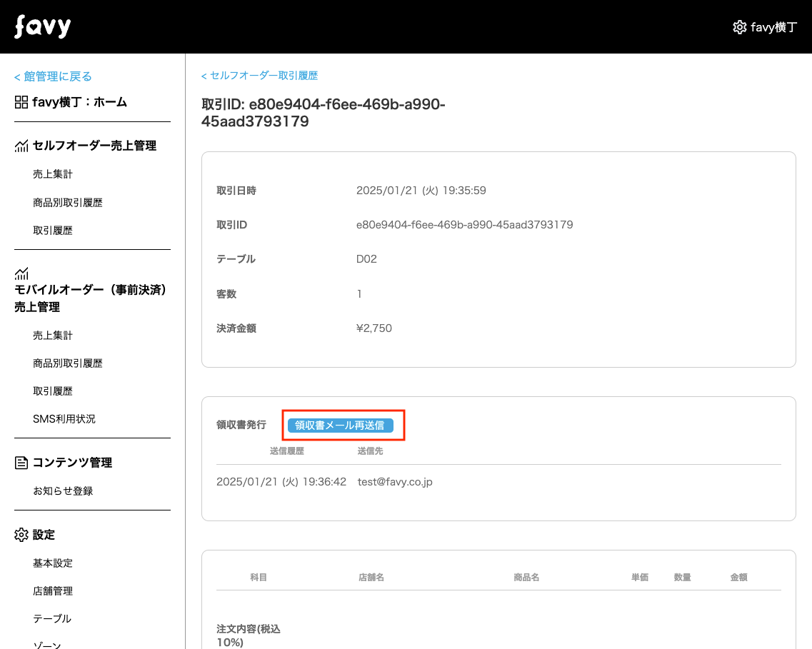Click the セルフオーダー売上管理 chart icon
The width and height of the screenshot is (812, 649).
pyautogui.click(x=21, y=146)
